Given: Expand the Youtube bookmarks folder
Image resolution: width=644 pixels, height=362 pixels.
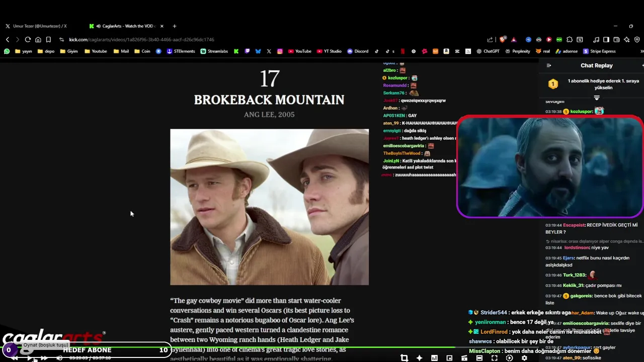Looking at the screenshot, I should (x=96, y=51).
